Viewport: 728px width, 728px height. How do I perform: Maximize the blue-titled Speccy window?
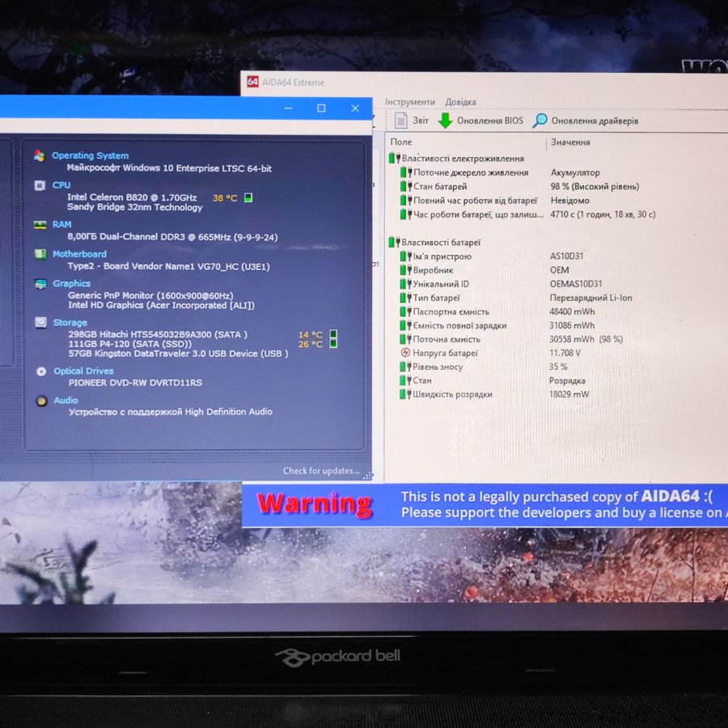pos(321,108)
